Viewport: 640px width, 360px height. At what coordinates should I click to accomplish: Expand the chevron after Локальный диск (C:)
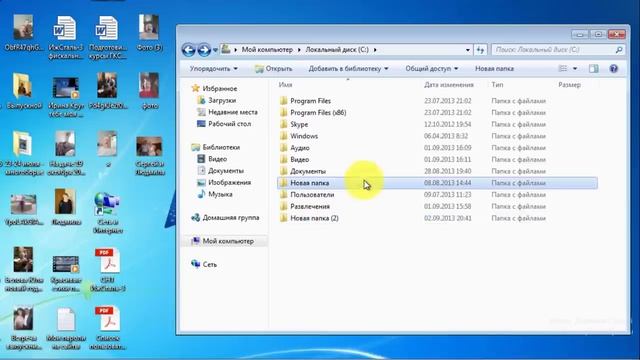pyautogui.click(x=375, y=50)
